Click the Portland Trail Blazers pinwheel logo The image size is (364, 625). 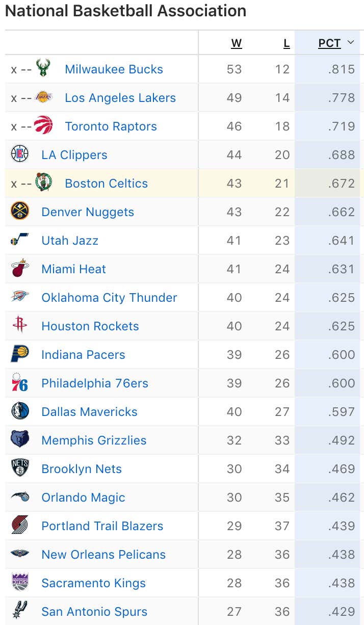coord(20,525)
